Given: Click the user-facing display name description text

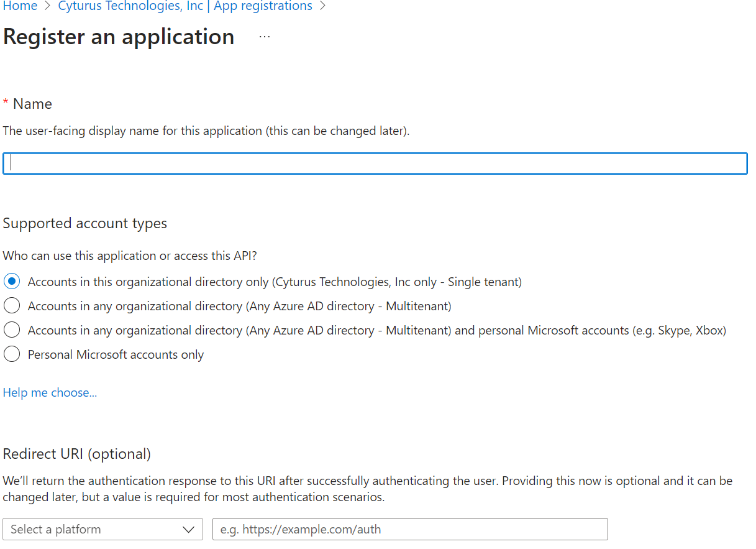Looking at the screenshot, I should [206, 131].
